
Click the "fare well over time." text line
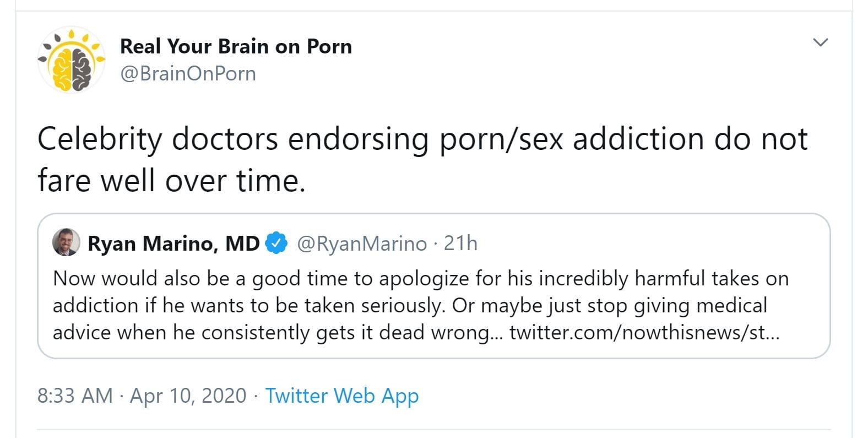(x=171, y=181)
